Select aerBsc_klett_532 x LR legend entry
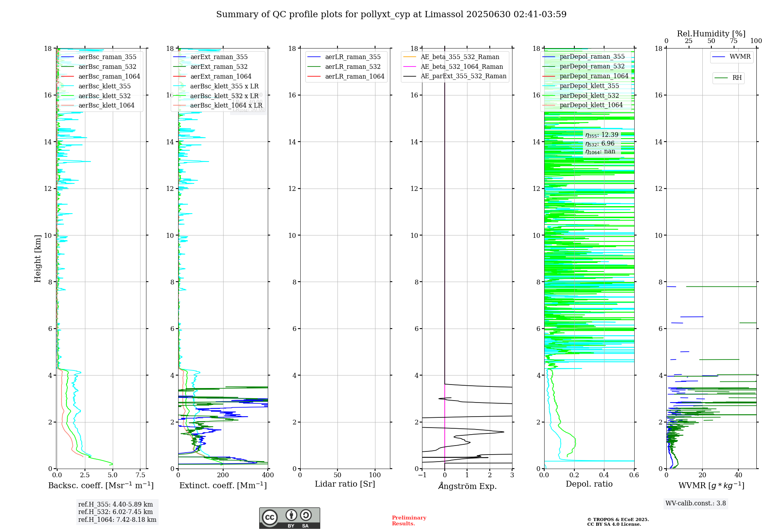The height and width of the screenshot is (532, 783). tap(216, 96)
